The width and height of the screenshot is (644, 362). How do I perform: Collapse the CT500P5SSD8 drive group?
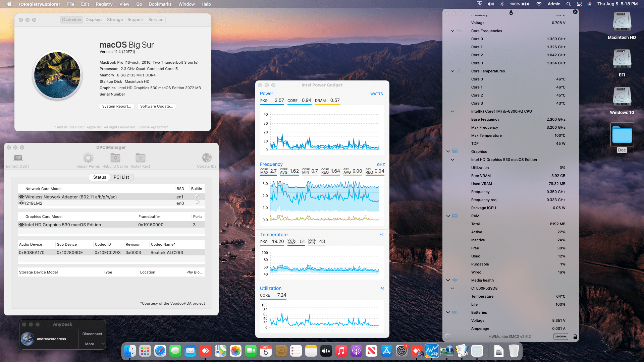tap(452, 288)
